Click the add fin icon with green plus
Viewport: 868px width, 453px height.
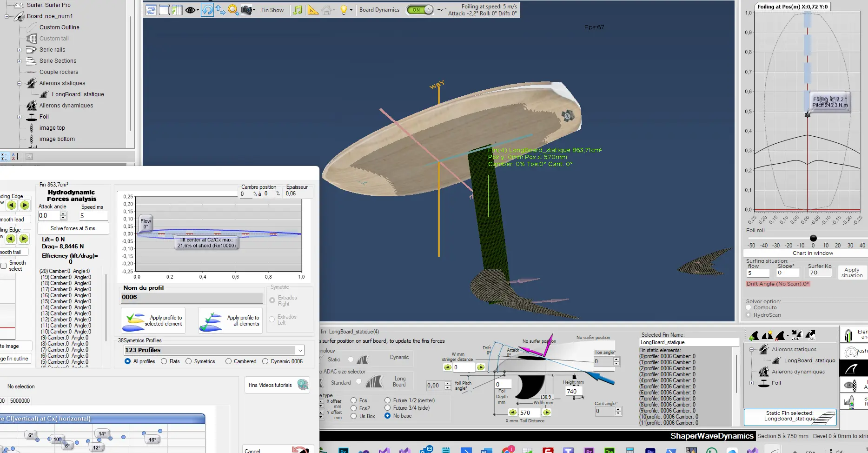pos(754,335)
